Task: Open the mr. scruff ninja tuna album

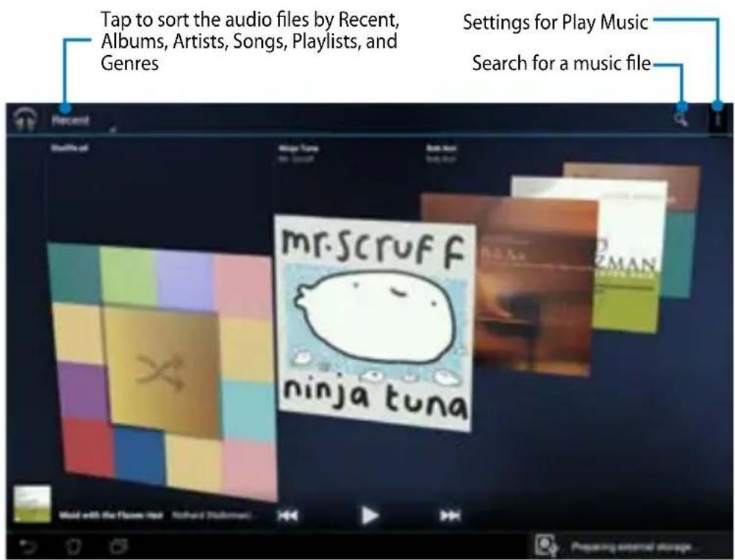Action: pos(374,323)
